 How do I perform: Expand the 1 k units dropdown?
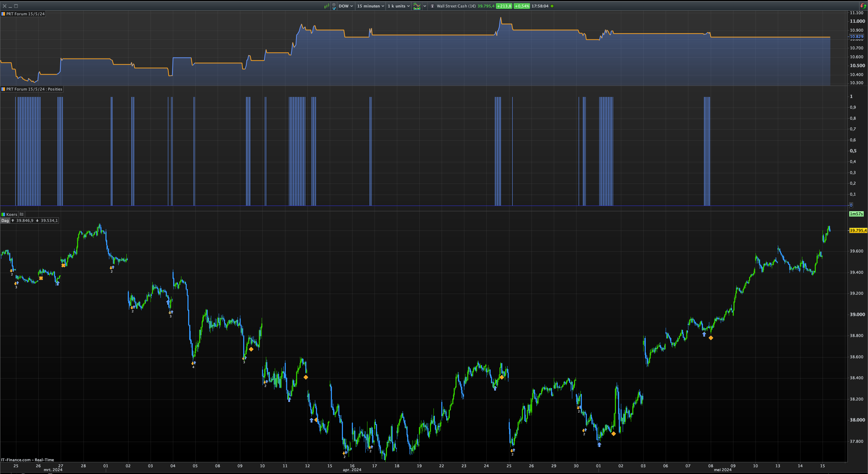398,6
